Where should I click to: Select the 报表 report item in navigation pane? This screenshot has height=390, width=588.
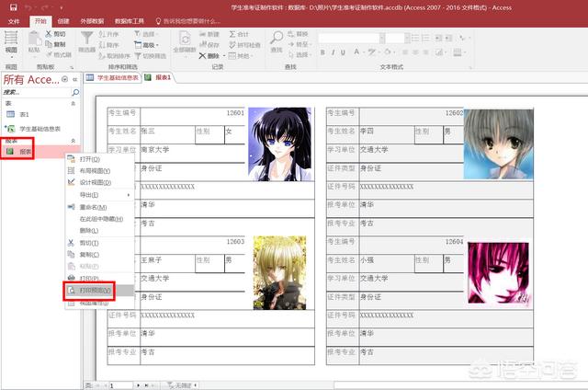coord(40,151)
